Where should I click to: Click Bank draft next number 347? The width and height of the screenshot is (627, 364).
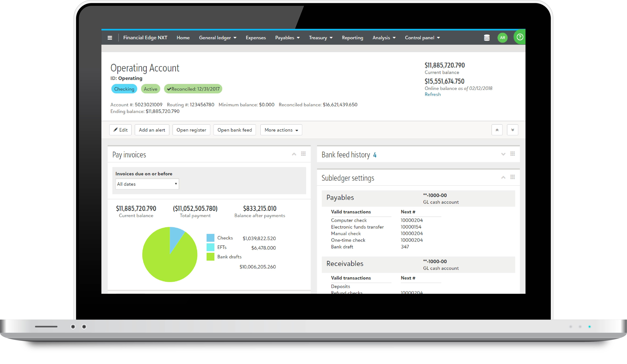coord(405,247)
